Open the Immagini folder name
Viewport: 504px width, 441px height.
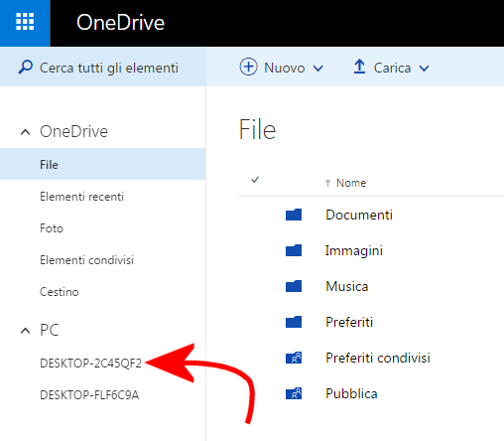(354, 250)
